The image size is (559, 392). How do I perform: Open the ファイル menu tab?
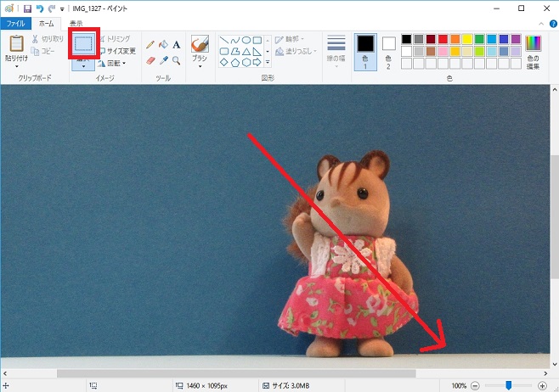(15, 24)
